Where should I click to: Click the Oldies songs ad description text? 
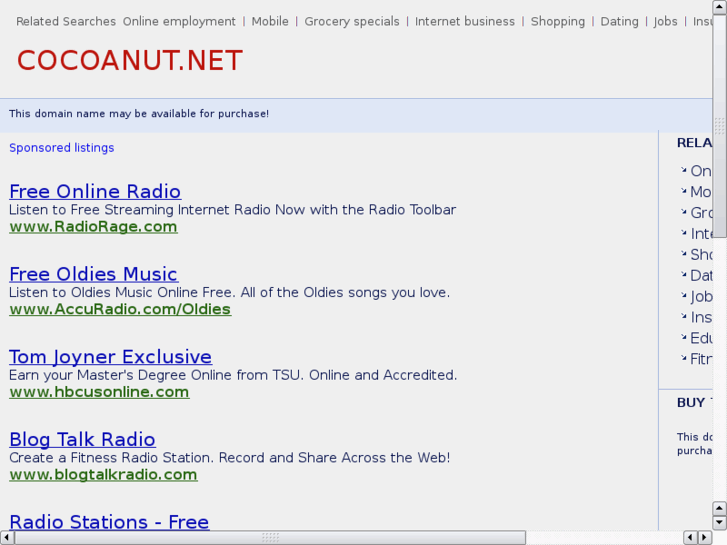pyautogui.click(x=230, y=293)
